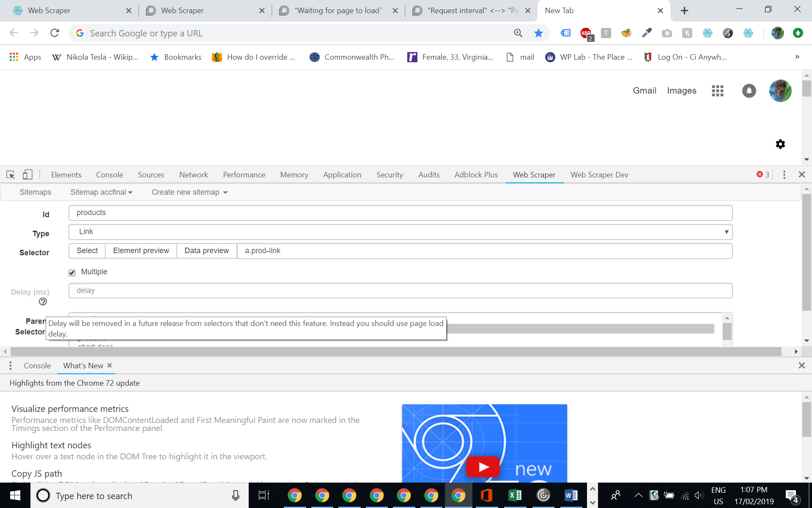
Task: Click the Adblock Plus extension icon
Action: (586, 33)
